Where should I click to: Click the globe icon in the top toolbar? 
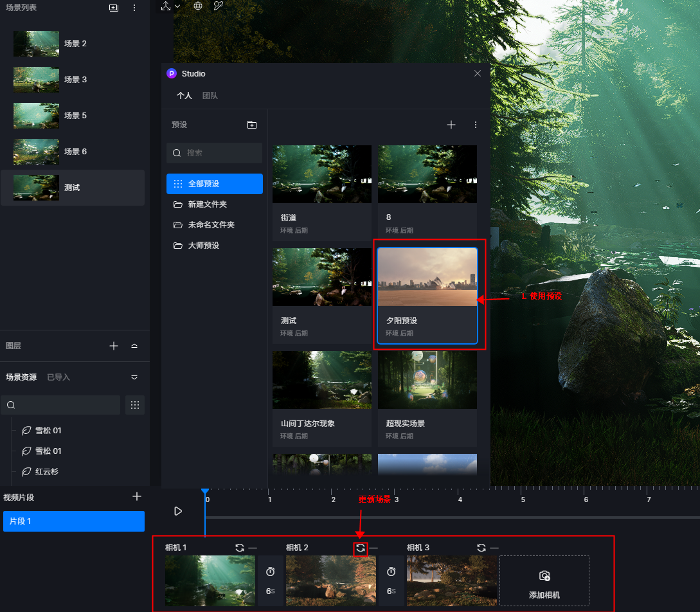(198, 6)
